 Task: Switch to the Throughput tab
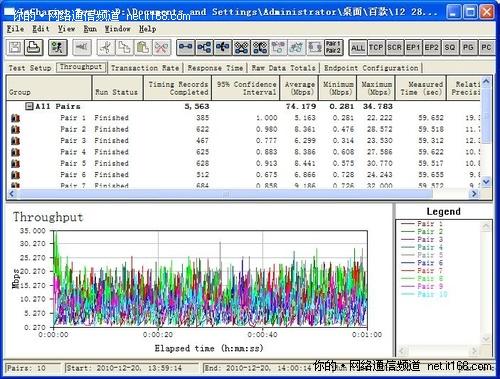tap(81, 67)
